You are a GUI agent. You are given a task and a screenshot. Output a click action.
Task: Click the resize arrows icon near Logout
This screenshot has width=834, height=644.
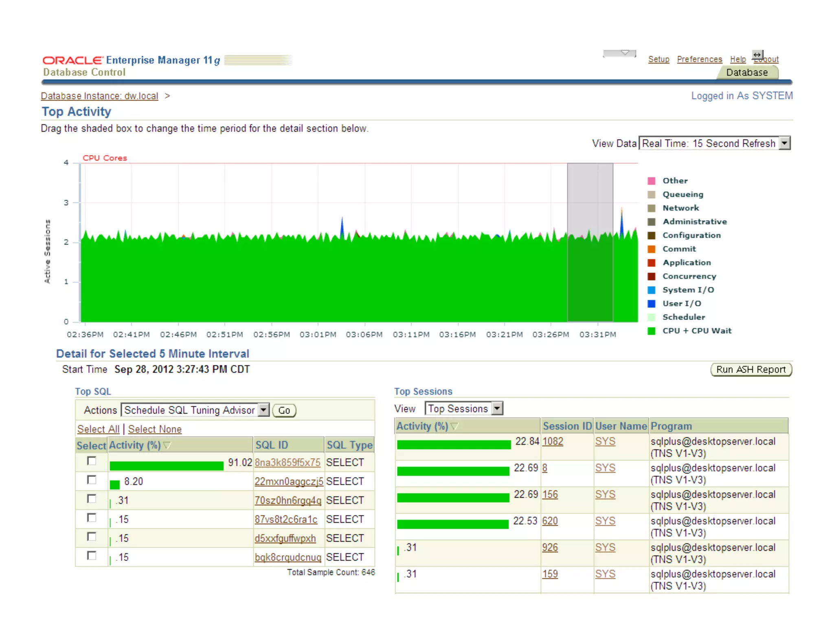(757, 55)
